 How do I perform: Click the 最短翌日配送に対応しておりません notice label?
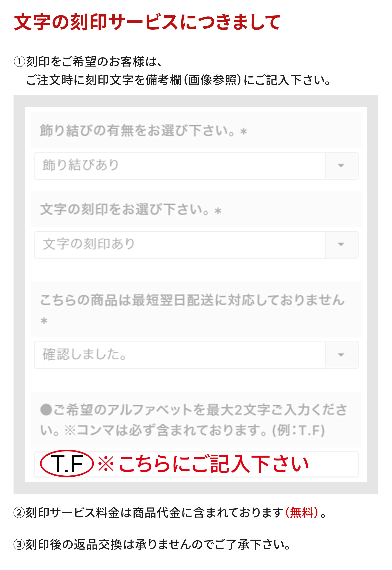[192, 300]
